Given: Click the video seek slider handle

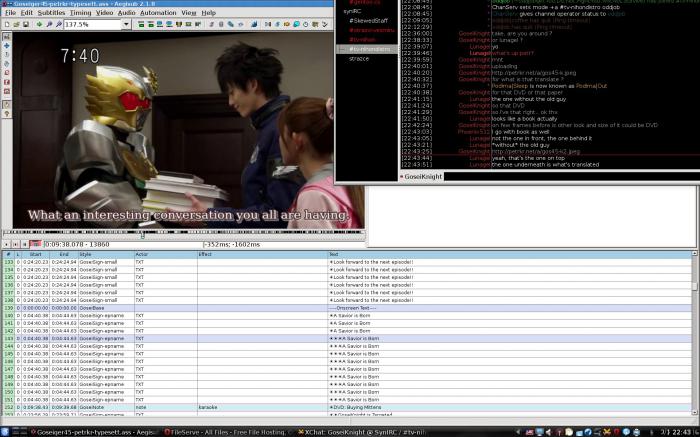Looking at the screenshot, I should 142,234.
